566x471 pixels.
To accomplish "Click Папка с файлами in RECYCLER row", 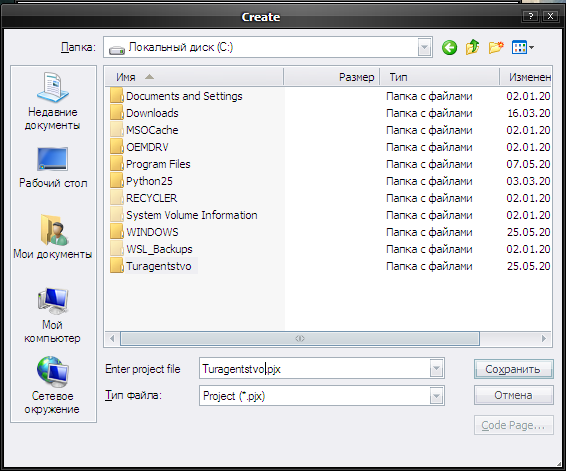I will [429, 198].
